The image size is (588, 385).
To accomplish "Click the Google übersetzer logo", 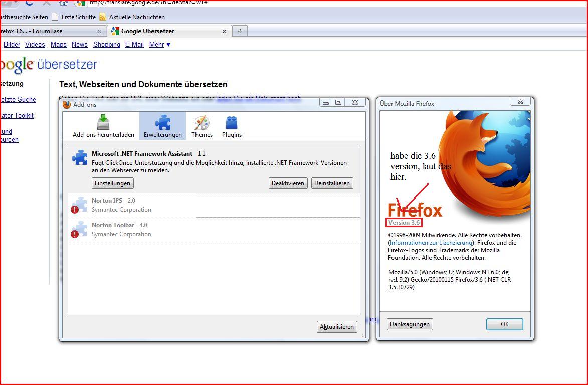I will pos(49,65).
